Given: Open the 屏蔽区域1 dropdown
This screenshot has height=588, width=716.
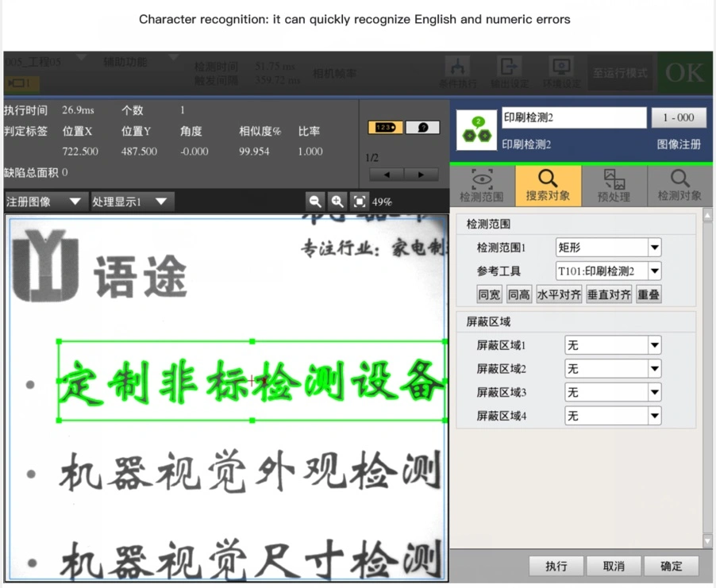Looking at the screenshot, I should tap(654, 345).
